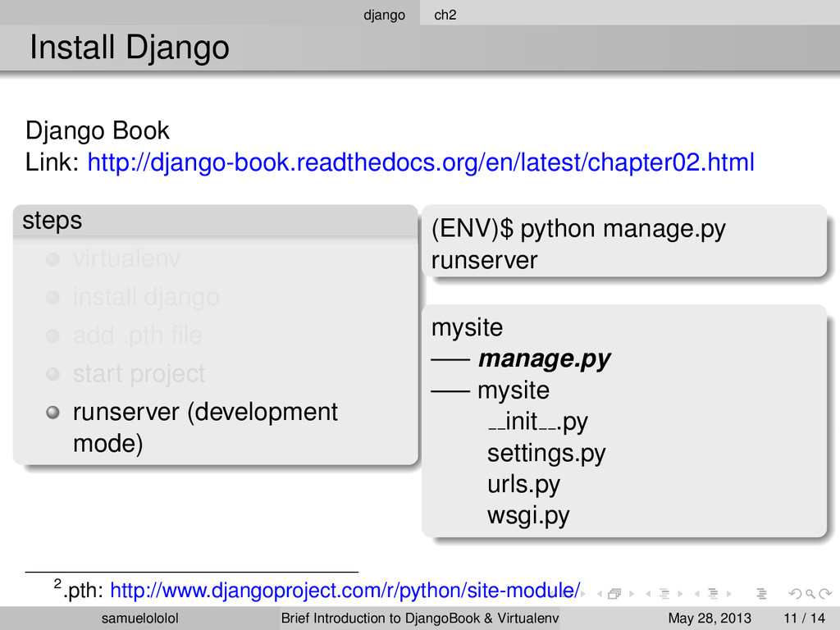Jump to next subsection arrow

coord(680,594)
